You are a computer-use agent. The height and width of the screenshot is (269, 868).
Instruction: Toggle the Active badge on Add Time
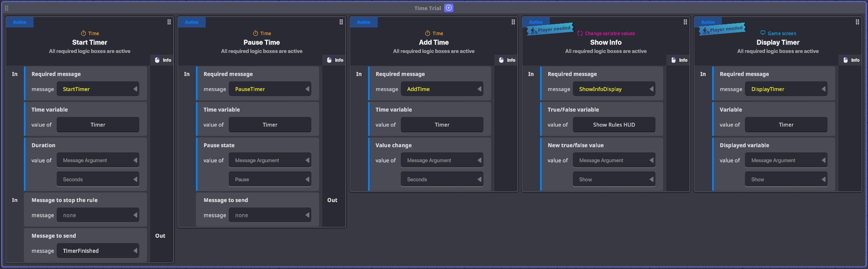[x=364, y=22]
